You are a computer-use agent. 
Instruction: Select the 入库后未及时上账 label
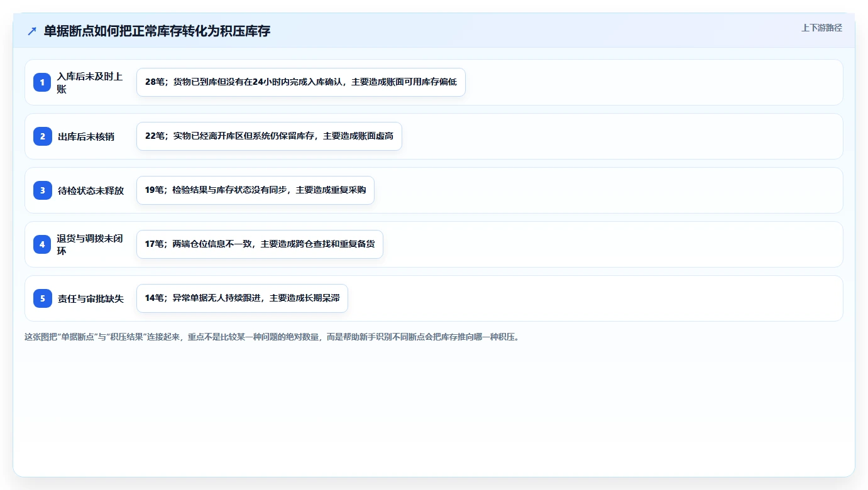[x=90, y=82]
